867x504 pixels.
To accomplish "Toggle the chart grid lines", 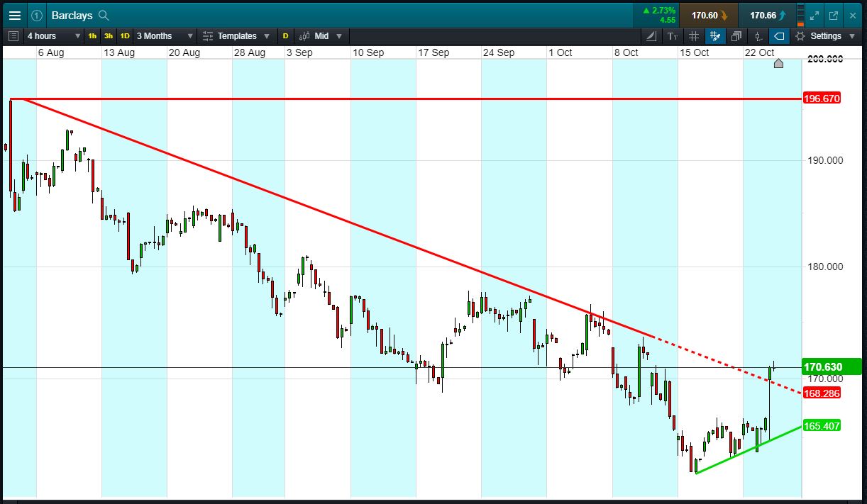I will click(694, 35).
